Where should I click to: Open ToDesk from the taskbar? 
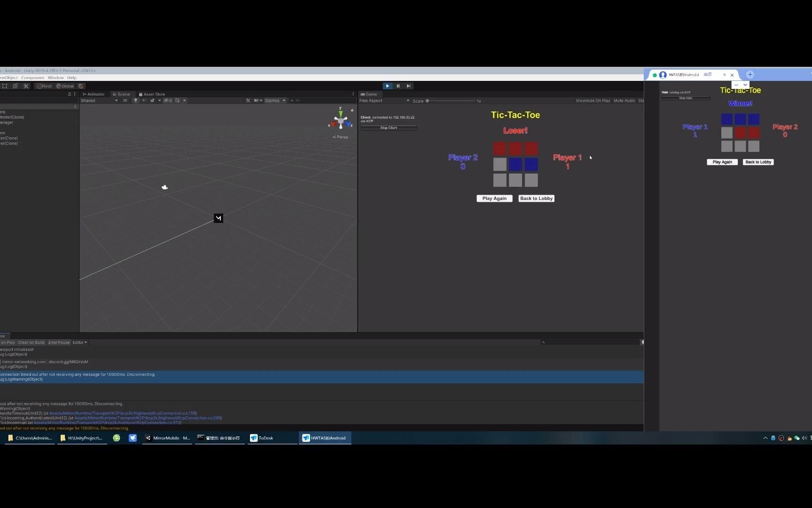pyautogui.click(x=272, y=438)
